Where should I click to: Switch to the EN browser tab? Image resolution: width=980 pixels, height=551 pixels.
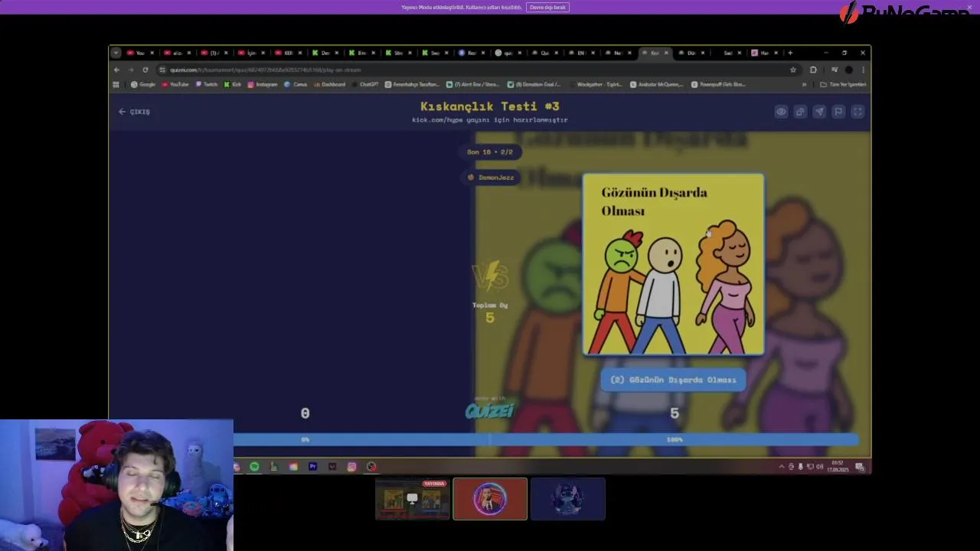pos(580,53)
